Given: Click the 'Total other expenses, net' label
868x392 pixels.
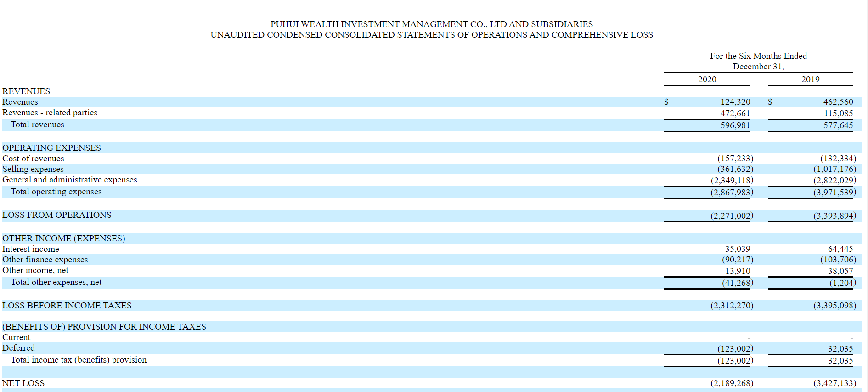Looking at the screenshot, I should coord(56,282).
